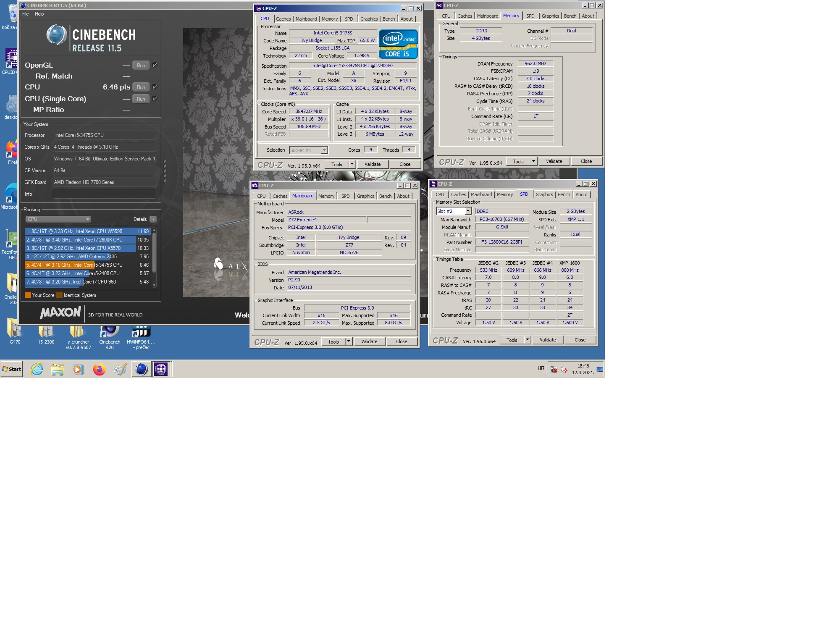Click the show desktop tray icon
840x630 pixels.
(x=600, y=370)
